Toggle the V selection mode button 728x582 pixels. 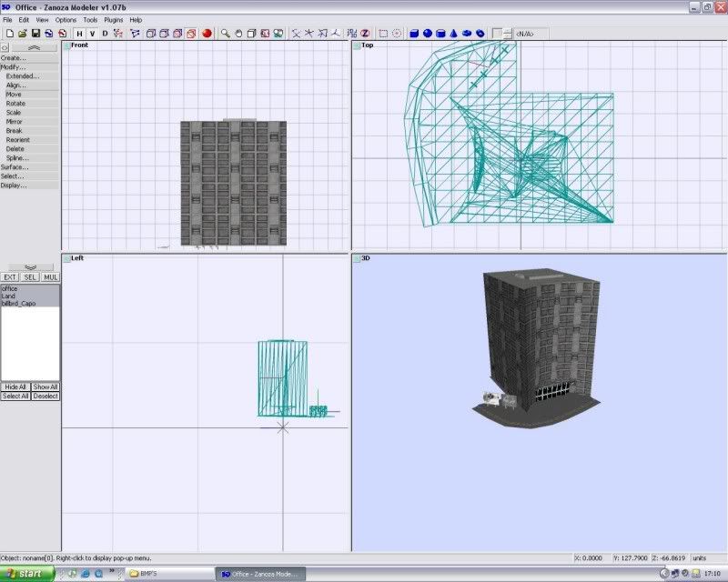point(92,34)
